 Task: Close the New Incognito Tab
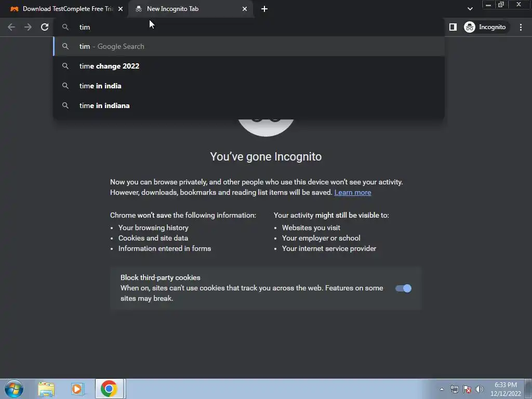[245, 9]
